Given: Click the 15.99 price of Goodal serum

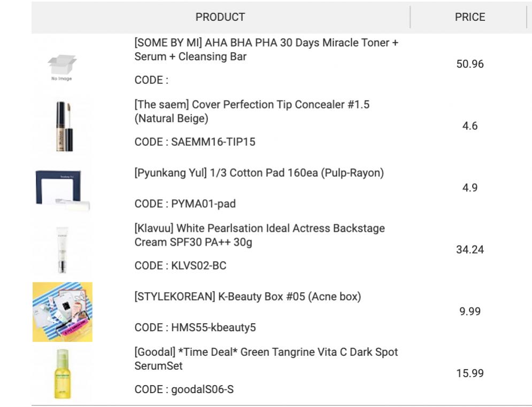Looking at the screenshot, I should [470, 373].
